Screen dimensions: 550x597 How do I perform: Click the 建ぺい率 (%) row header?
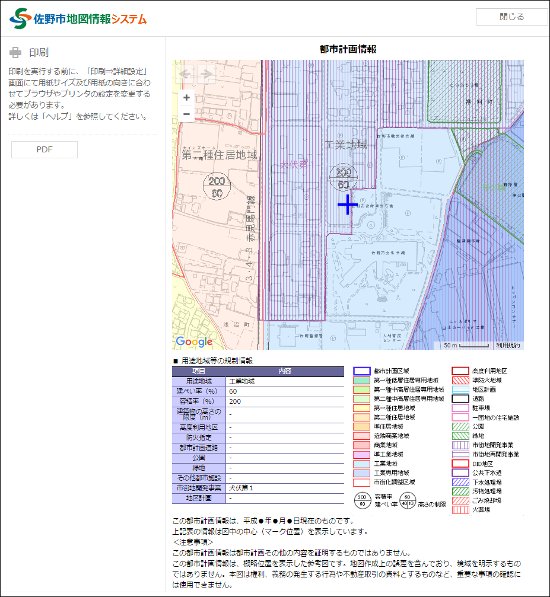coord(199,391)
